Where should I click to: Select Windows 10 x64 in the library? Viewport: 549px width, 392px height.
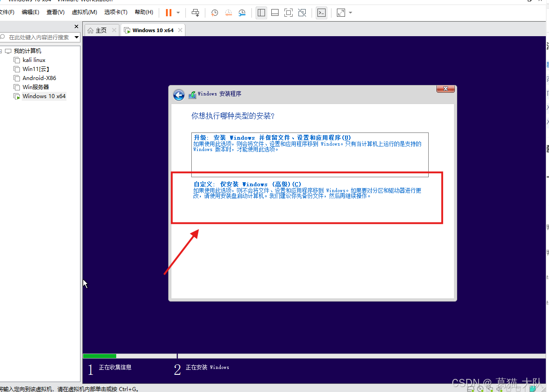point(44,96)
